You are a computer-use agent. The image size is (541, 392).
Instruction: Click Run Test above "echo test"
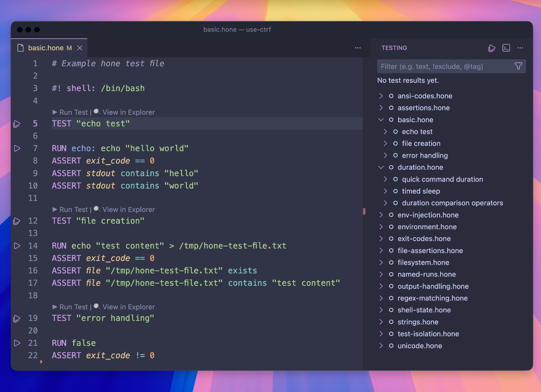[x=70, y=112]
